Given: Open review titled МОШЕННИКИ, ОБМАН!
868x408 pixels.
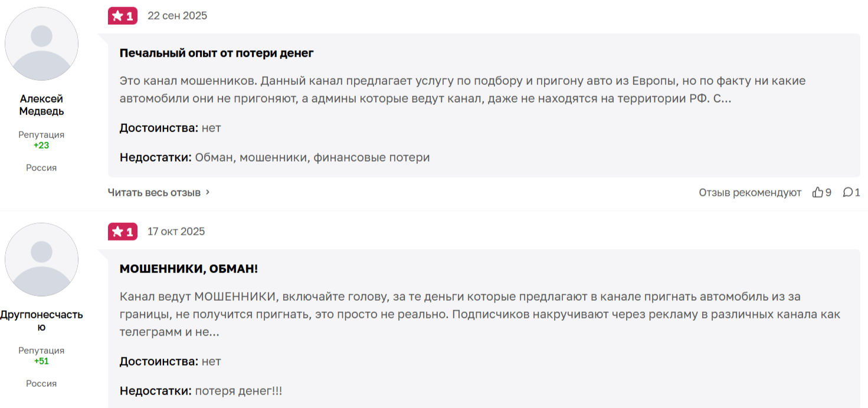Looking at the screenshot, I should [x=189, y=269].
